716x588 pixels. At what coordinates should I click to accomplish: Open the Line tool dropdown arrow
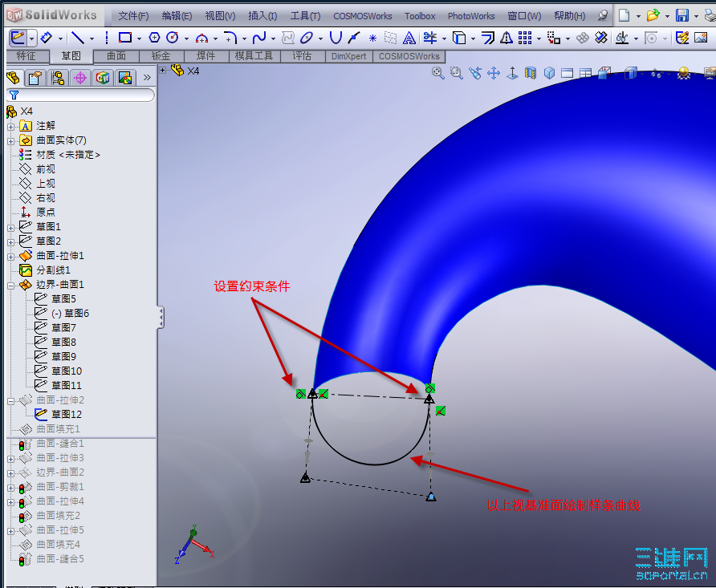92,39
